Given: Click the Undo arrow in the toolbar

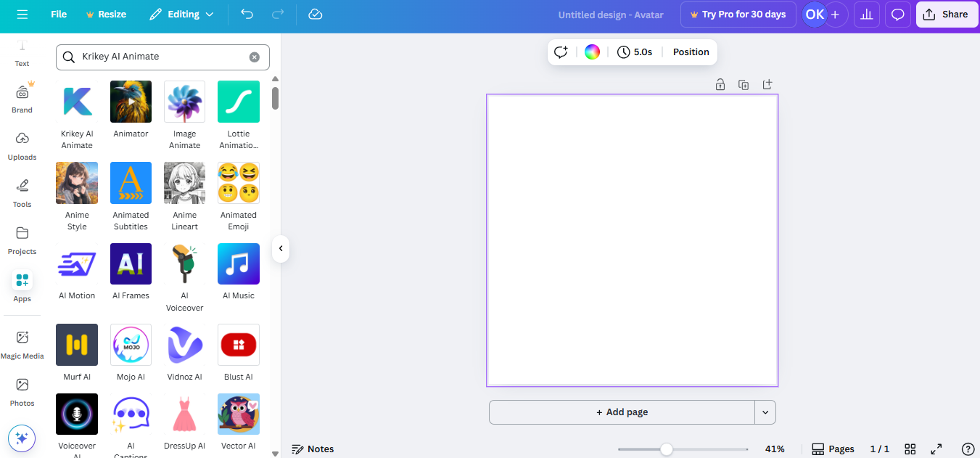Looking at the screenshot, I should [247, 14].
